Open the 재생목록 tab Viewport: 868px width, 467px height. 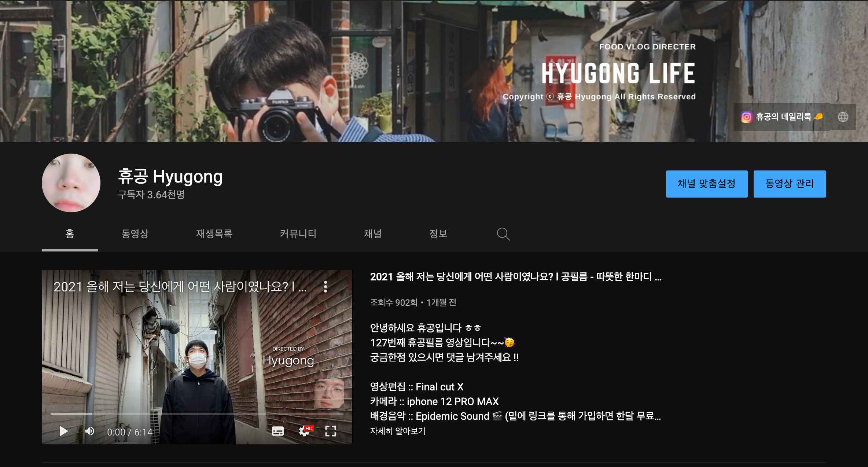click(x=214, y=233)
